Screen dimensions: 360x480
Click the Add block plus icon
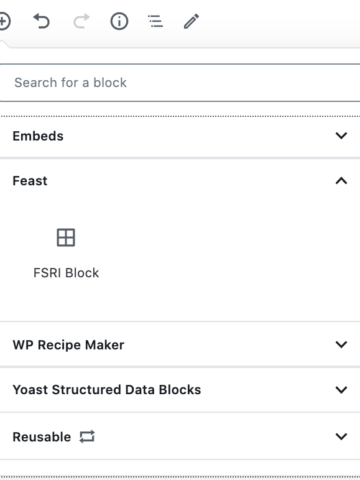pyautogui.click(x=4, y=22)
